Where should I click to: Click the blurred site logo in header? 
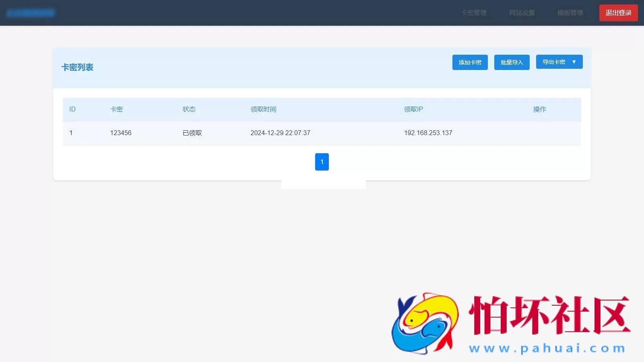pos(31,13)
